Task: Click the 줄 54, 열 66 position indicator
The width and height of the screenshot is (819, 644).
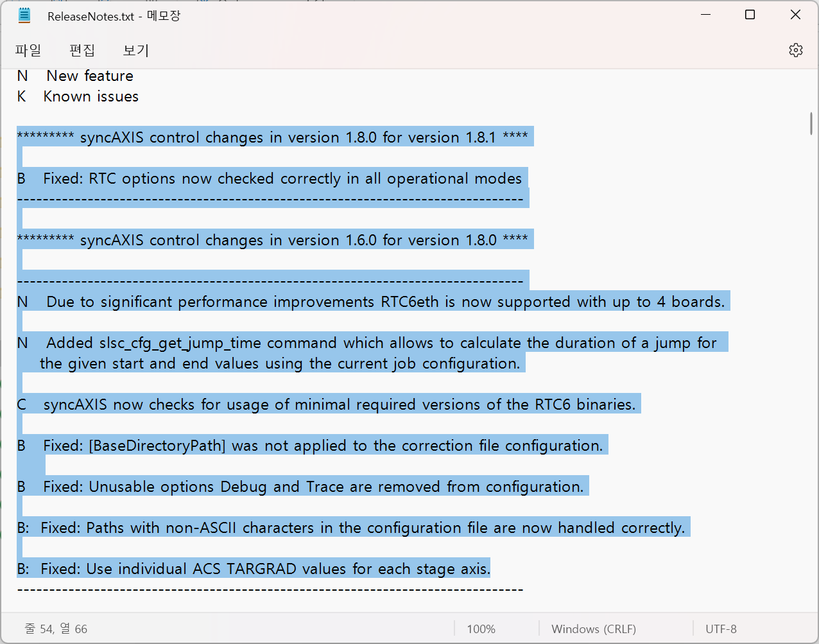Action: (x=56, y=629)
